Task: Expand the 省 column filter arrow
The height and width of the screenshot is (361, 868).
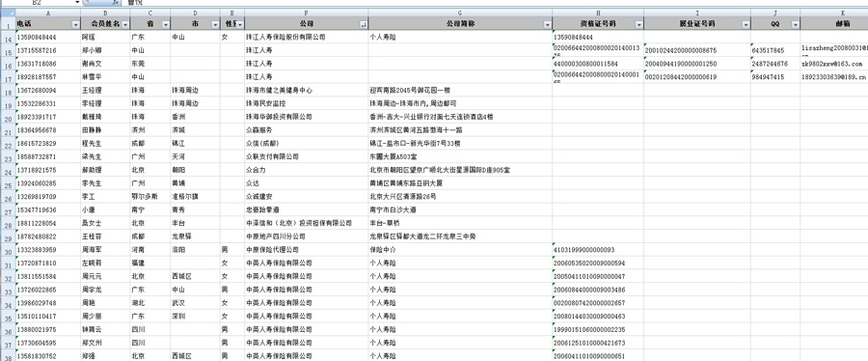Action: coord(166,24)
